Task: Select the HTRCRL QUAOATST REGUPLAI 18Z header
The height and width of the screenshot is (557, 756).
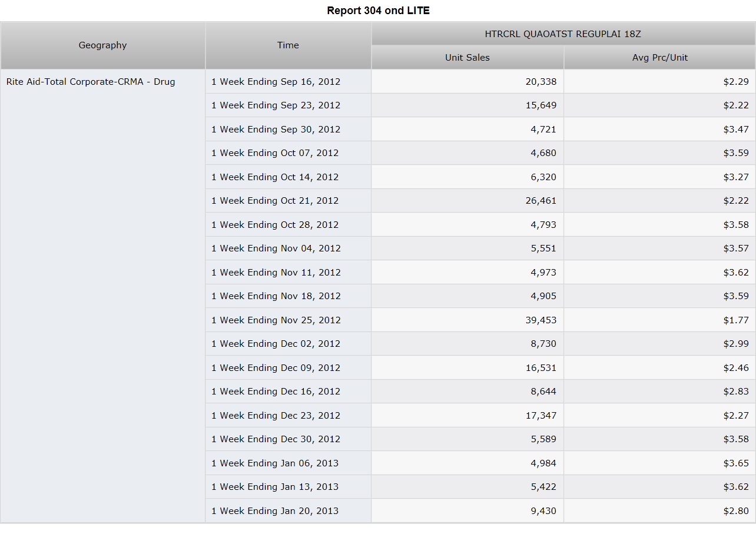Action: coord(563,34)
